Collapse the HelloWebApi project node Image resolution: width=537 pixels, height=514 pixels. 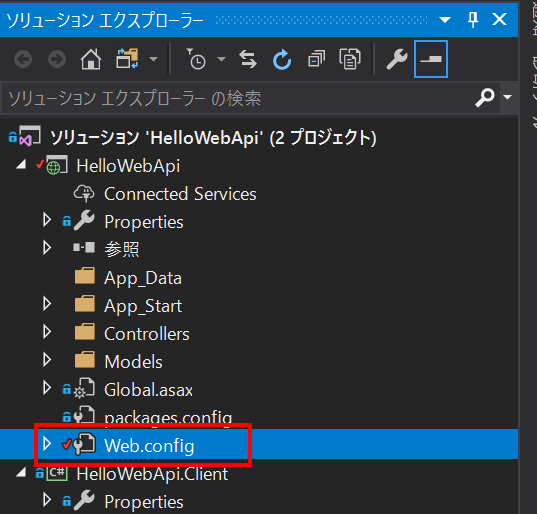coord(21,165)
